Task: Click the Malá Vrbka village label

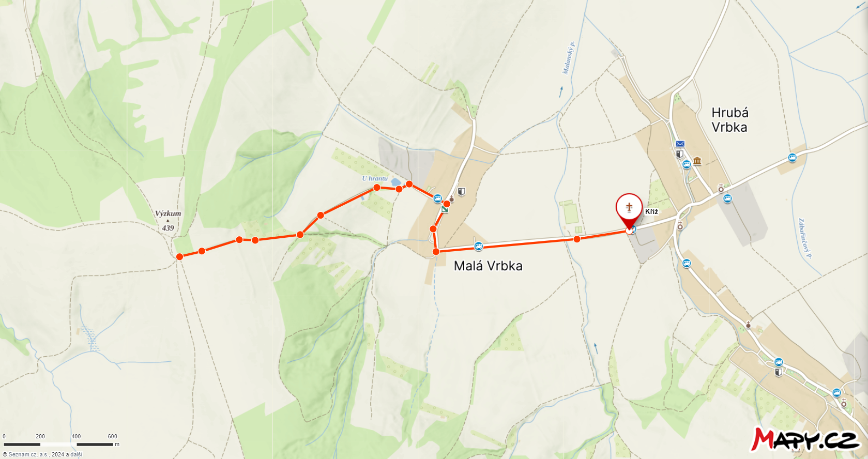Action: pos(488,266)
